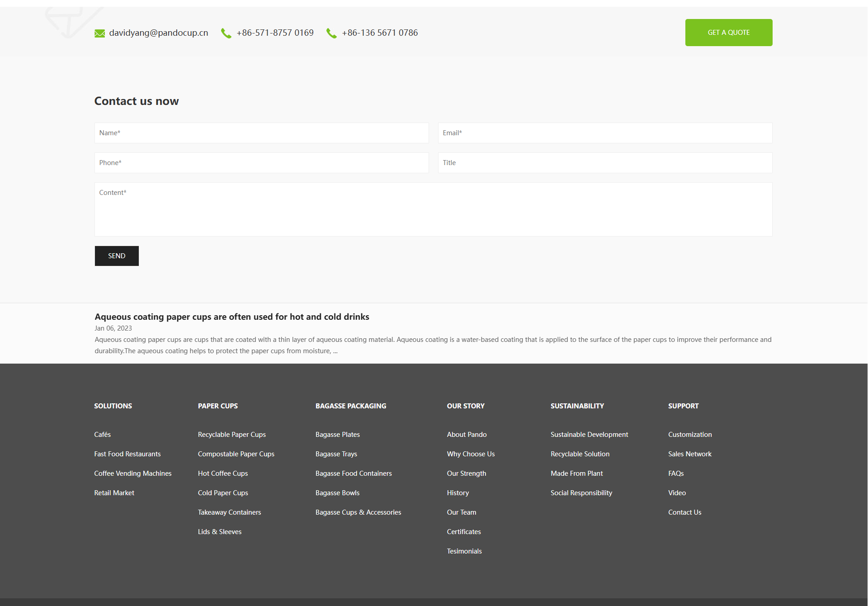
Task: Click the Contact Us footer link
Action: pyautogui.click(x=684, y=512)
